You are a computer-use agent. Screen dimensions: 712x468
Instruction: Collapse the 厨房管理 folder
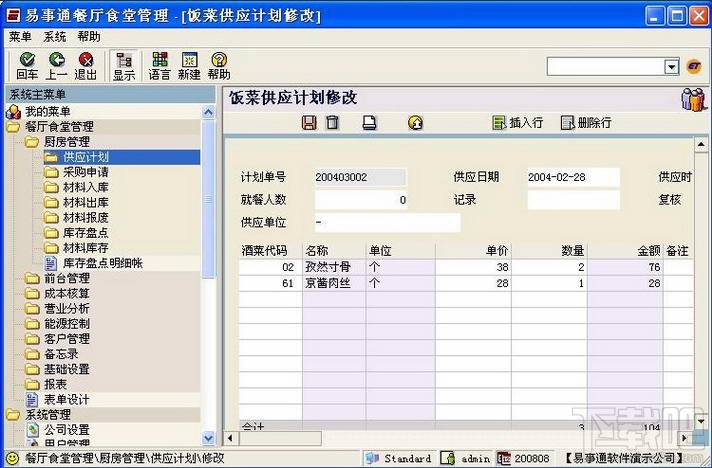click(x=67, y=142)
